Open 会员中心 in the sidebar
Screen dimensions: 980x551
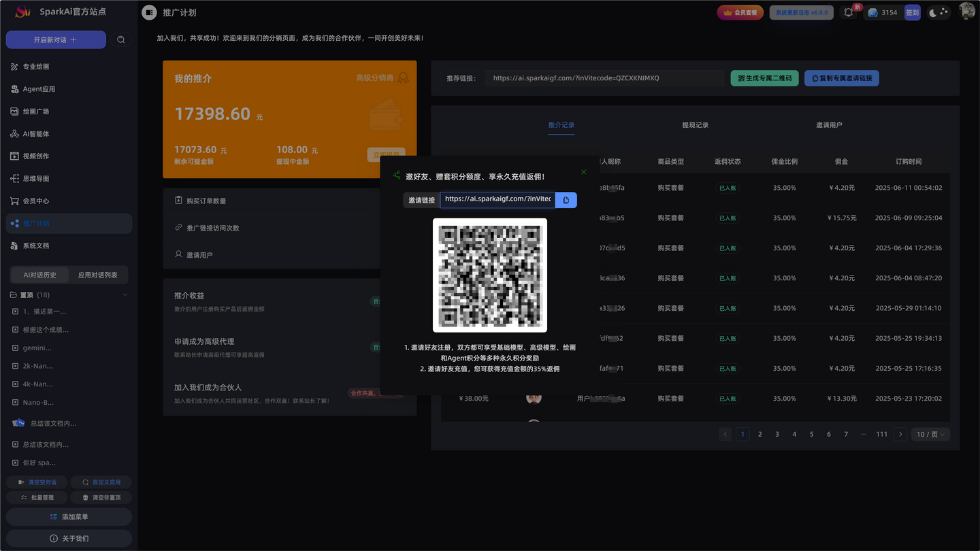click(x=69, y=201)
